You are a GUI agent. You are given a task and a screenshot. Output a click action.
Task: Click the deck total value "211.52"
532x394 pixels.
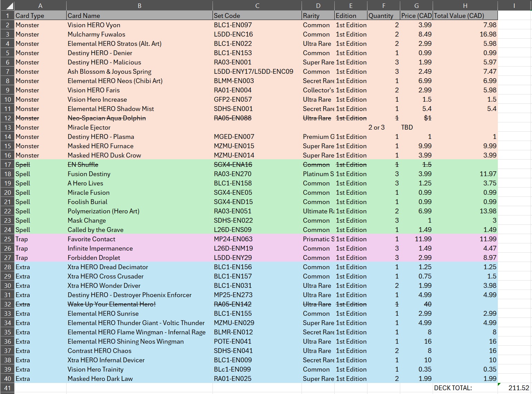click(514, 388)
